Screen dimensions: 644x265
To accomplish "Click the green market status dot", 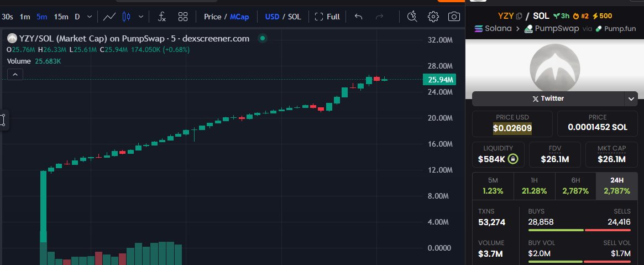I will click(263, 39).
